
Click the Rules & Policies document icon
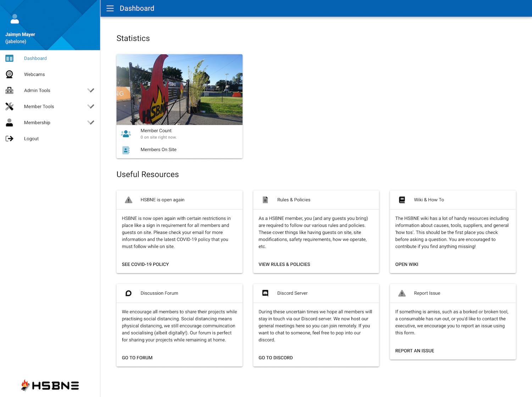[265, 200]
